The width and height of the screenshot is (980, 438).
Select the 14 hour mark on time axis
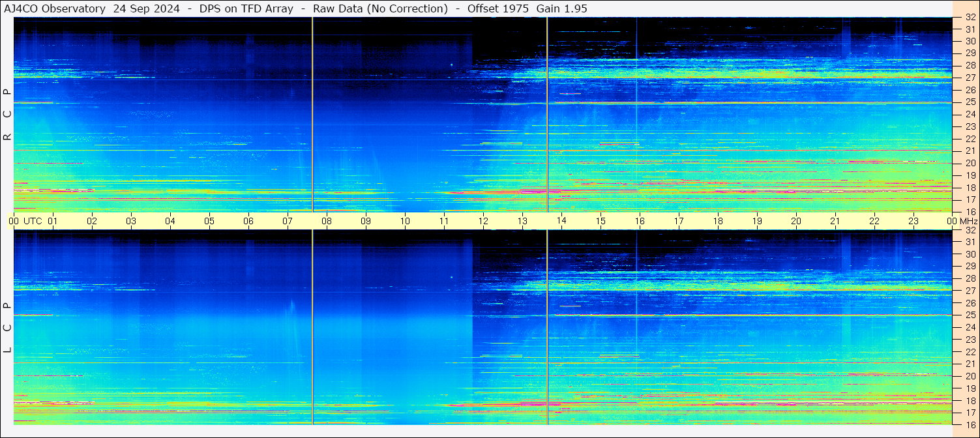pos(561,221)
